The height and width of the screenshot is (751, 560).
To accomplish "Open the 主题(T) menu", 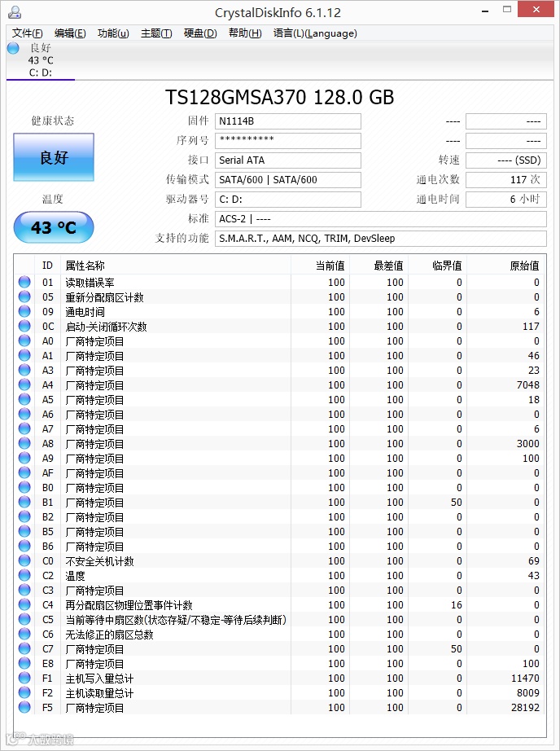I will [156, 33].
